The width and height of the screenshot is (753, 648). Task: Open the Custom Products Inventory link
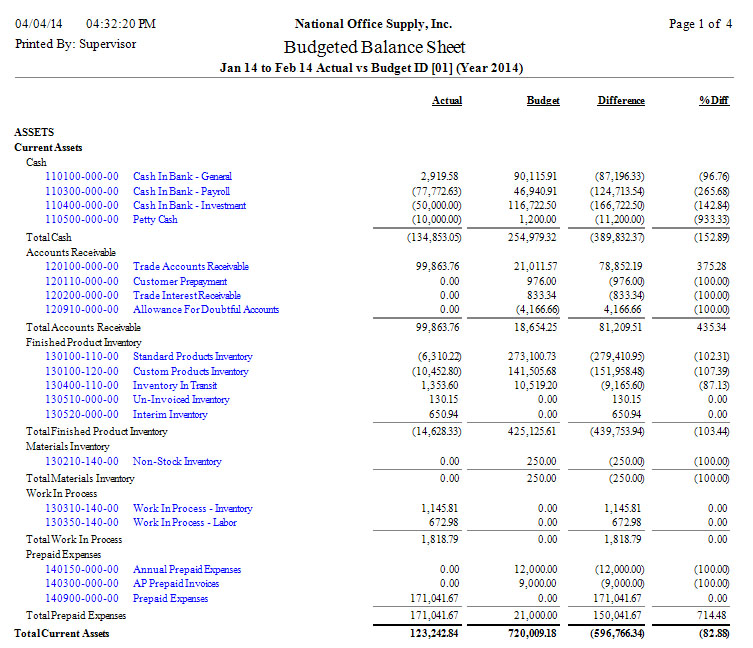click(191, 372)
